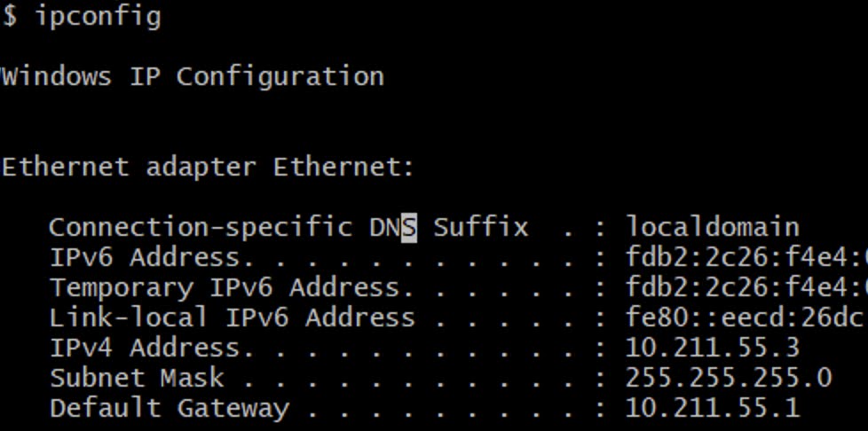
Task: Click the Connection-specific label text
Action: tap(200, 228)
